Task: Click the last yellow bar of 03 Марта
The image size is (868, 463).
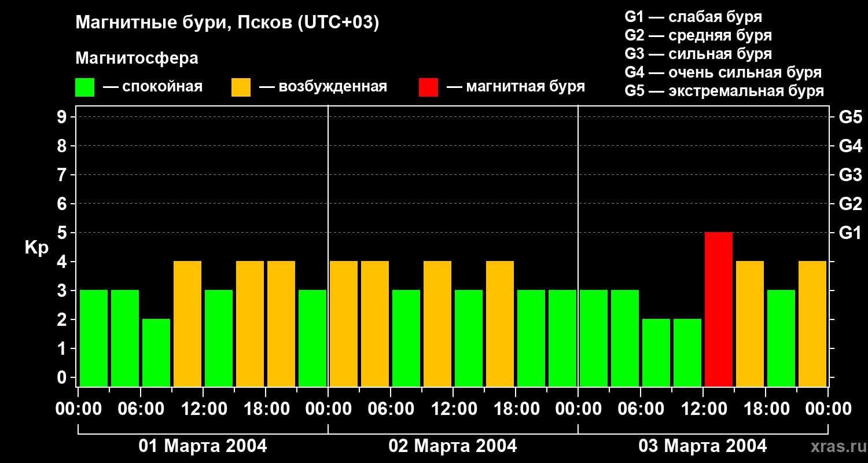Action: point(812,324)
